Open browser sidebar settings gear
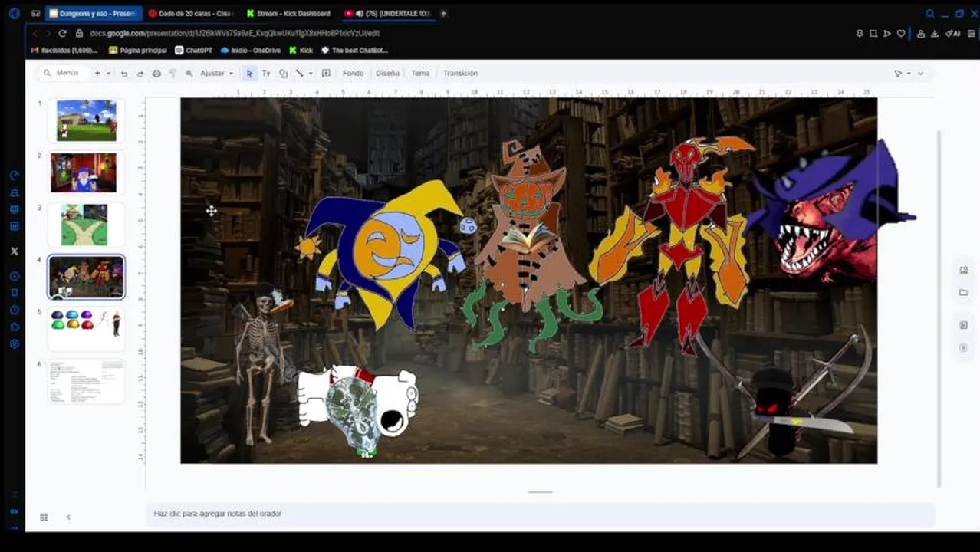This screenshot has width=980, height=552. [14, 344]
